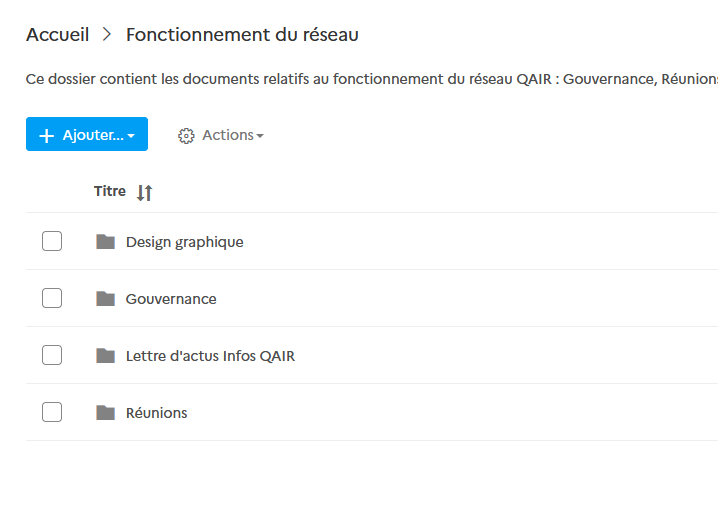718x506 pixels.
Task: Check the box beside Réunions
Action: [52, 412]
